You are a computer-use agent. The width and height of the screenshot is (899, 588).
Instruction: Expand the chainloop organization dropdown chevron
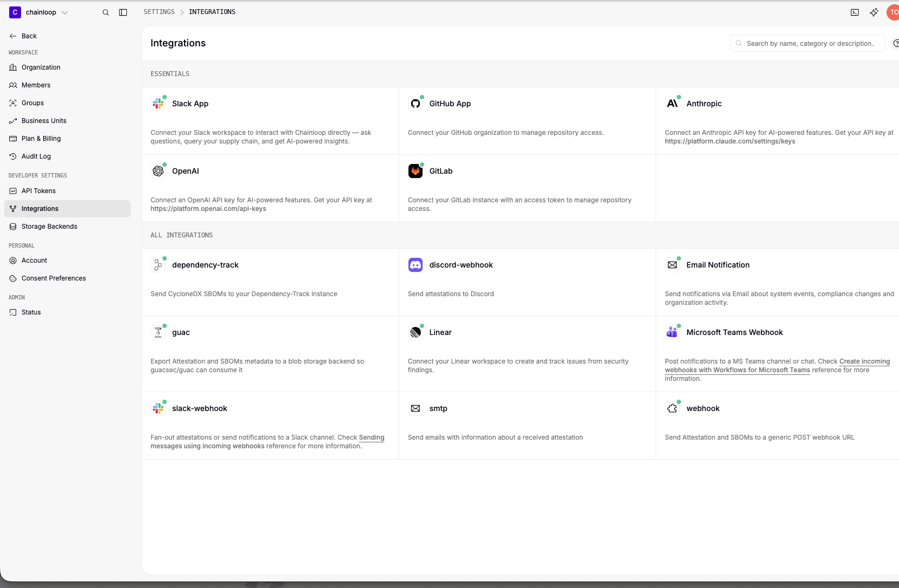click(65, 12)
